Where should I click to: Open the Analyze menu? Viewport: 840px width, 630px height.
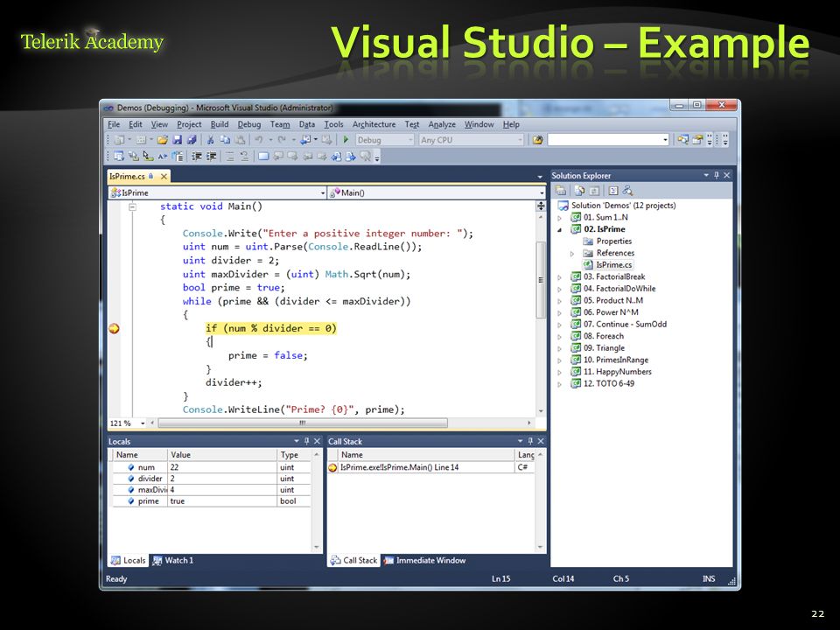point(442,124)
